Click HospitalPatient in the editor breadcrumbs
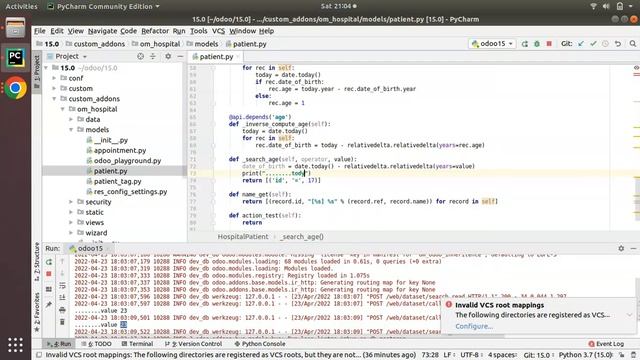Viewport: 640px width, 360px height. point(243,237)
